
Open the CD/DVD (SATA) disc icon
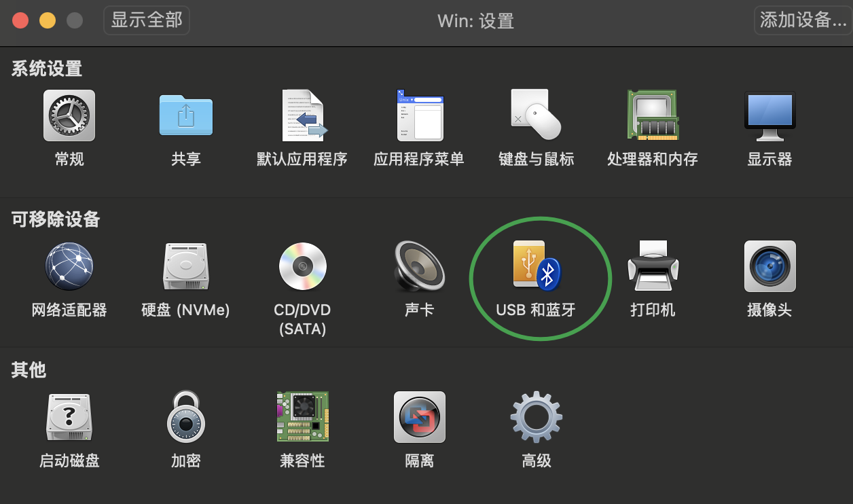303,266
